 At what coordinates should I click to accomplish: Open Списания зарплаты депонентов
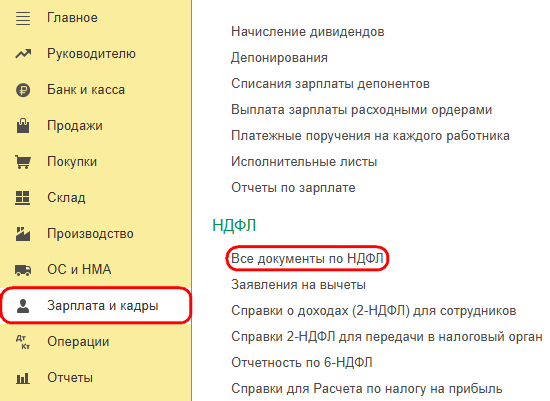330,84
